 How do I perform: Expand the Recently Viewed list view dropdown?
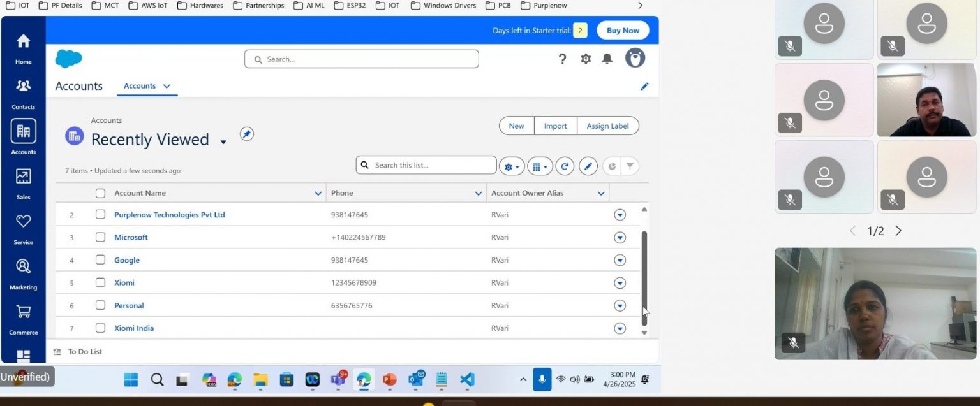[223, 142]
